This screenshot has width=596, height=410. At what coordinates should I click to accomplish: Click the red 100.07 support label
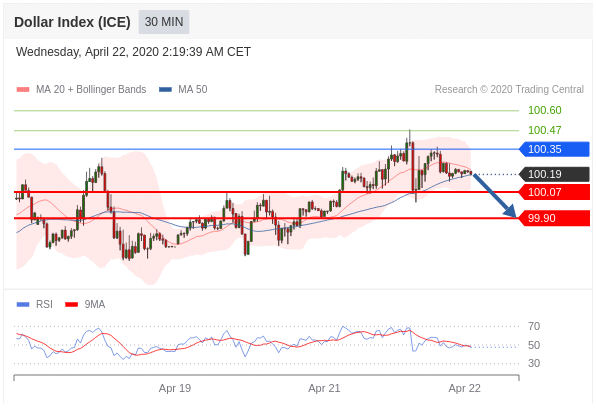[x=554, y=192]
